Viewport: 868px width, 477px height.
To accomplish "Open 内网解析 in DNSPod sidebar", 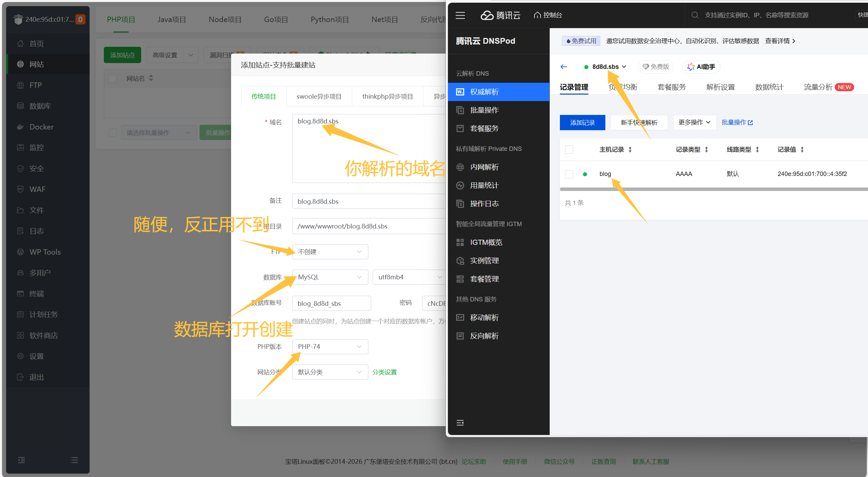I will (x=484, y=167).
